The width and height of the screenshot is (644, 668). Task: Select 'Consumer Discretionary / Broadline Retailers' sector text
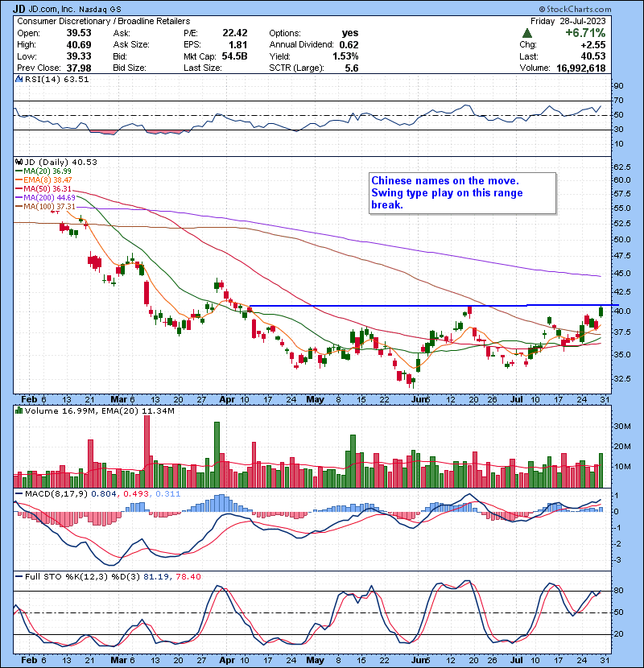point(104,21)
